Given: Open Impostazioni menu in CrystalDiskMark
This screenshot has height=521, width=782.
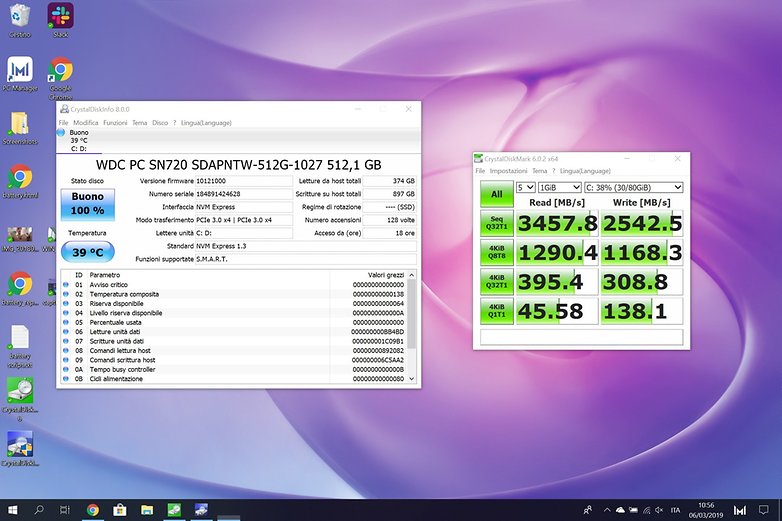Looking at the screenshot, I should 508,171.
